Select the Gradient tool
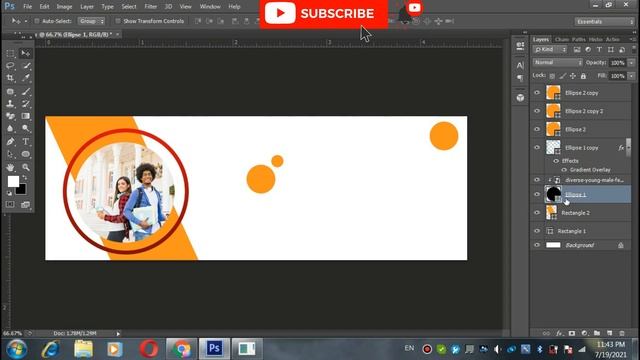Screen dimensions: 640x360 pyautogui.click(x=26, y=116)
